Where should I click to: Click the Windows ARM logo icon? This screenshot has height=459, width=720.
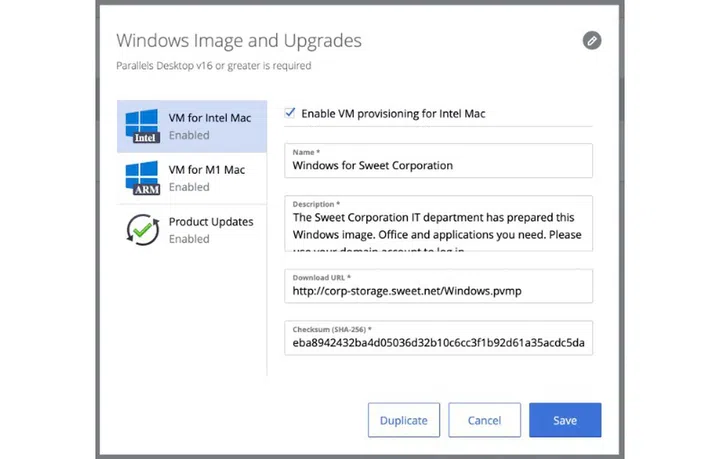(x=142, y=178)
